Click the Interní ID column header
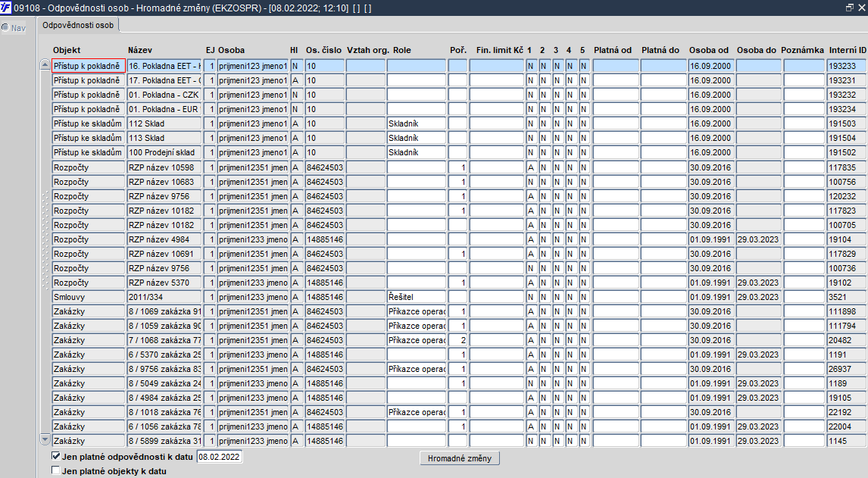The height and width of the screenshot is (478, 868). 848,50
